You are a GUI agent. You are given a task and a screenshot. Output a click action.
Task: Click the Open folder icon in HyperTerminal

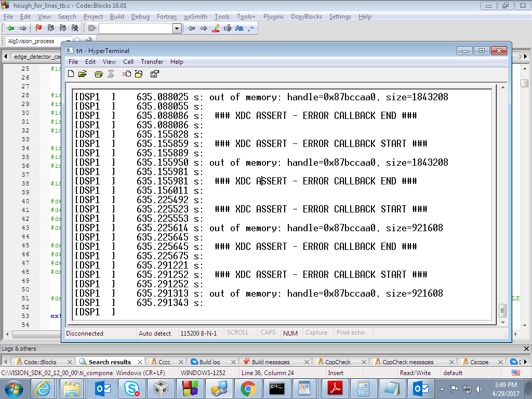click(83, 74)
